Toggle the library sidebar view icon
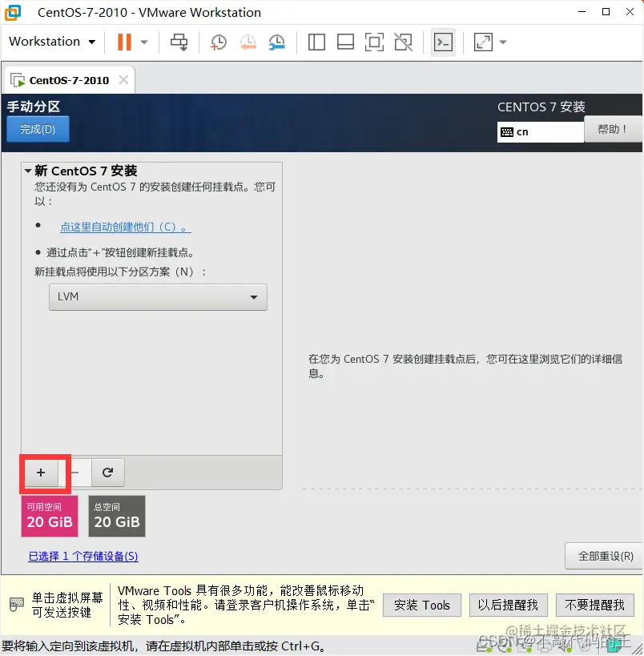Viewport: 644px width, 656px height. point(316,42)
